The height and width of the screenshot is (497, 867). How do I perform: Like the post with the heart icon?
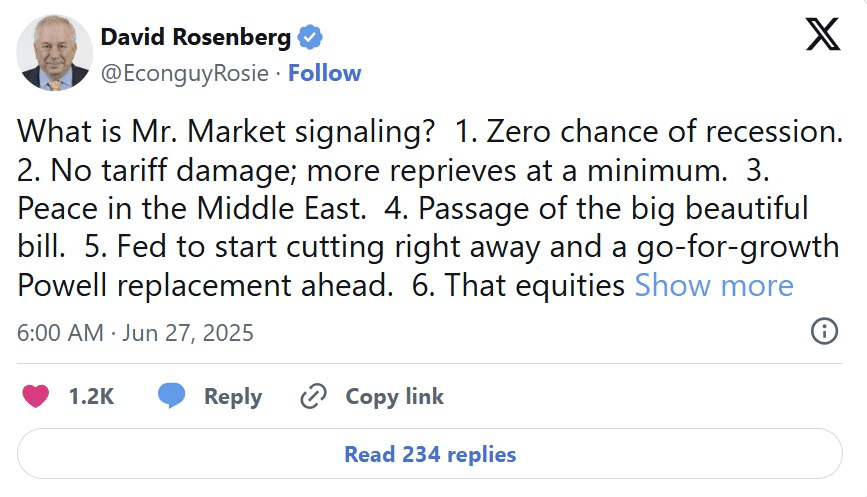[x=35, y=396]
